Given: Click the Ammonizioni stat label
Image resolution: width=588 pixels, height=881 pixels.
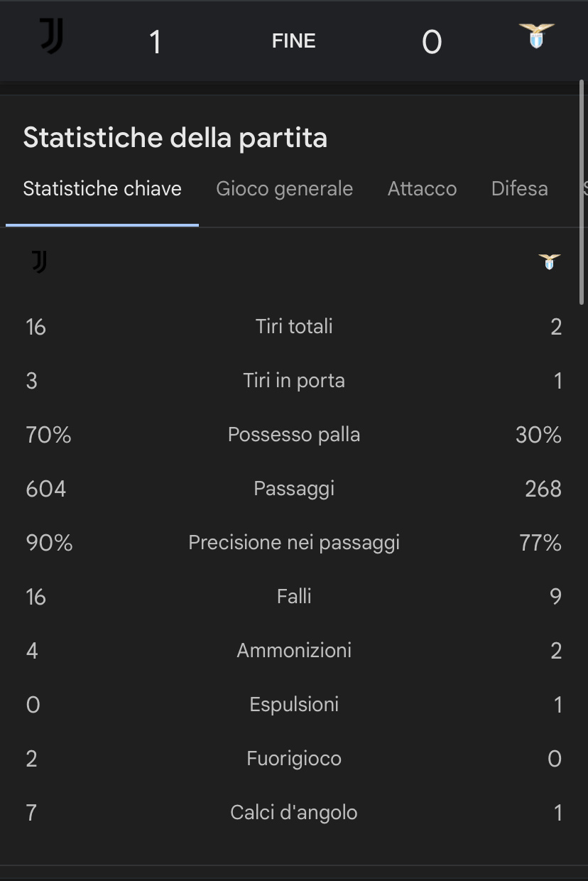Looking at the screenshot, I should [x=294, y=651].
